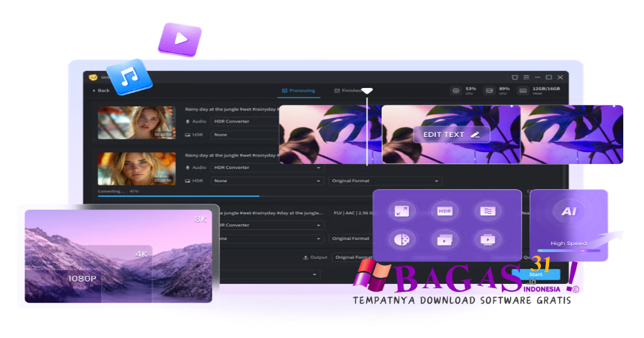This screenshot has width=644, height=338.
Task: Select the waves smoother icon in purple panel
Action: click(487, 211)
